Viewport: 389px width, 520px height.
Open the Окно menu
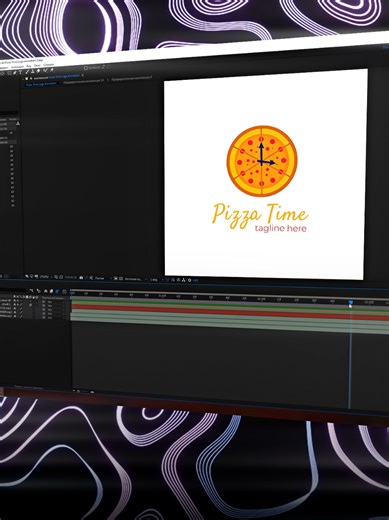click(x=37, y=65)
